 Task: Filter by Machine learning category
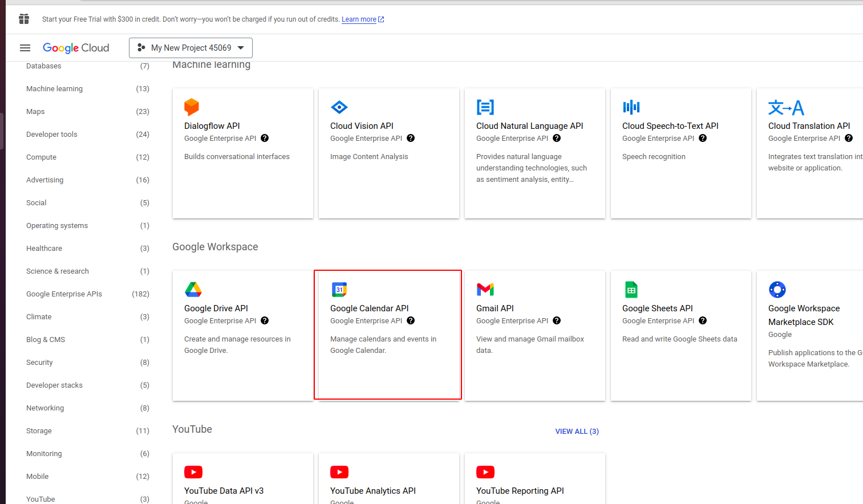(x=55, y=89)
